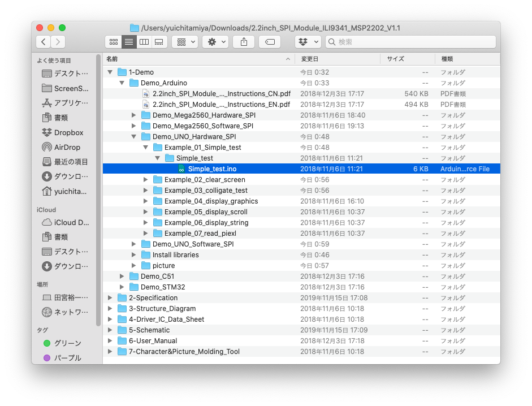Open the gear action menu
The width and height of the screenshot is (532, 406).
pos(215,42)
